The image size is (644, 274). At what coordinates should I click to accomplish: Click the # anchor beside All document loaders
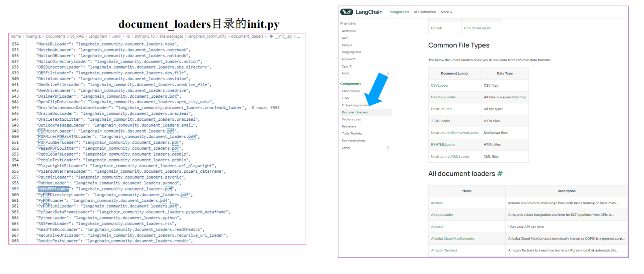pos(500,174)
